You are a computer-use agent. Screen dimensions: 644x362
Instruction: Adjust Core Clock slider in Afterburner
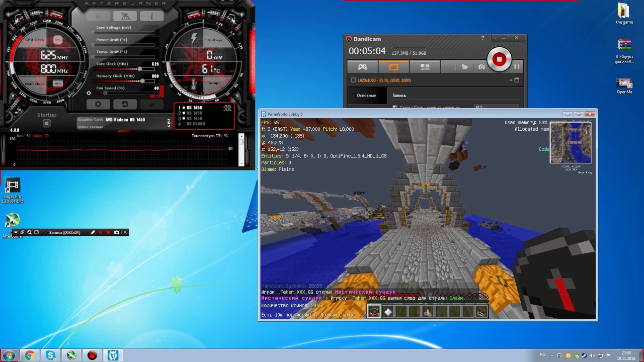139,69
